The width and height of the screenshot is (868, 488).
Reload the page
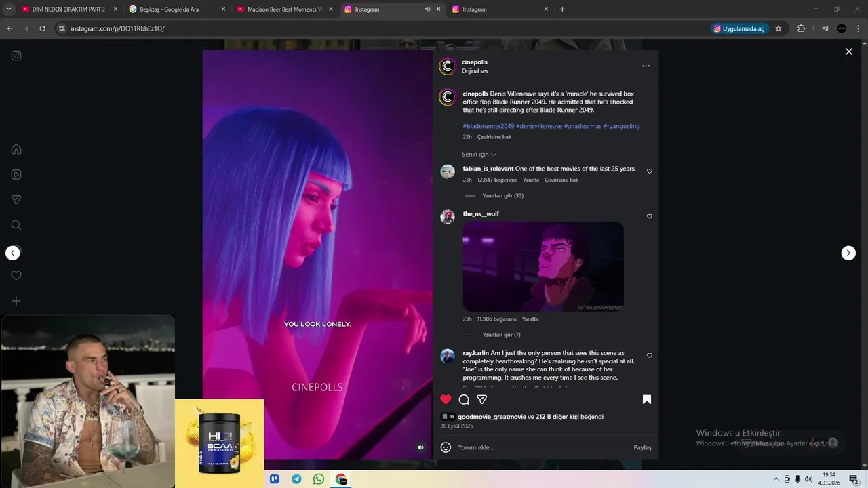point(42,28)
